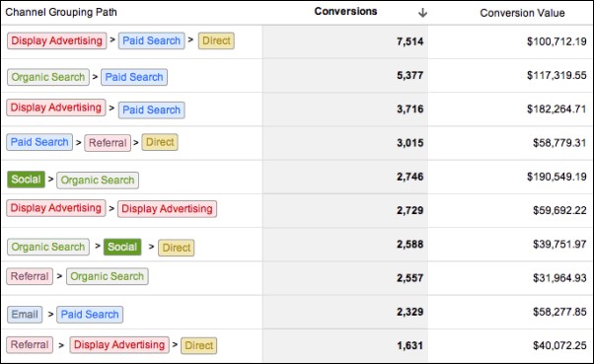The height and width of the screenshot is (364, 594).
Task: Click Paid Search tag next to Email
Action: (90, 315)
